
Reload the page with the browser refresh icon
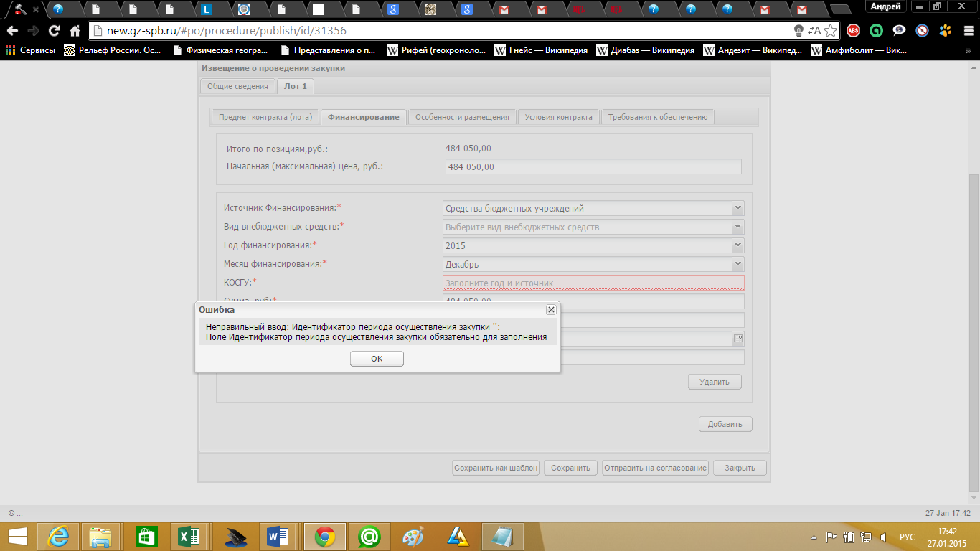54,31
